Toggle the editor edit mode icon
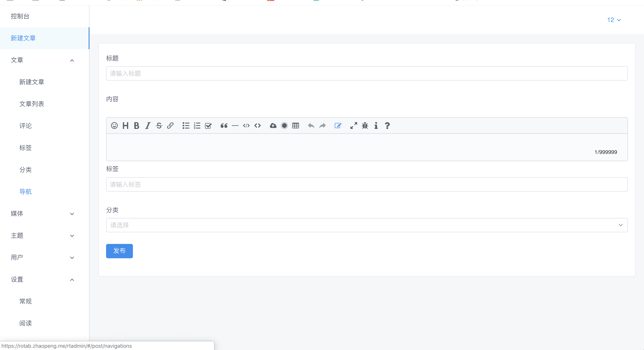 (x=338, y=126)
